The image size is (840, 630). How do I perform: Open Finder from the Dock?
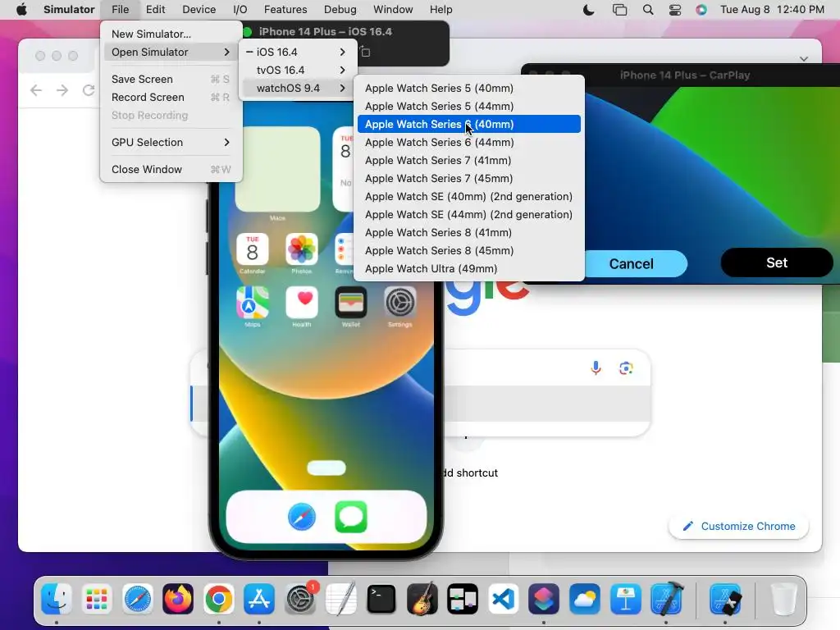(x=57, y=598)
